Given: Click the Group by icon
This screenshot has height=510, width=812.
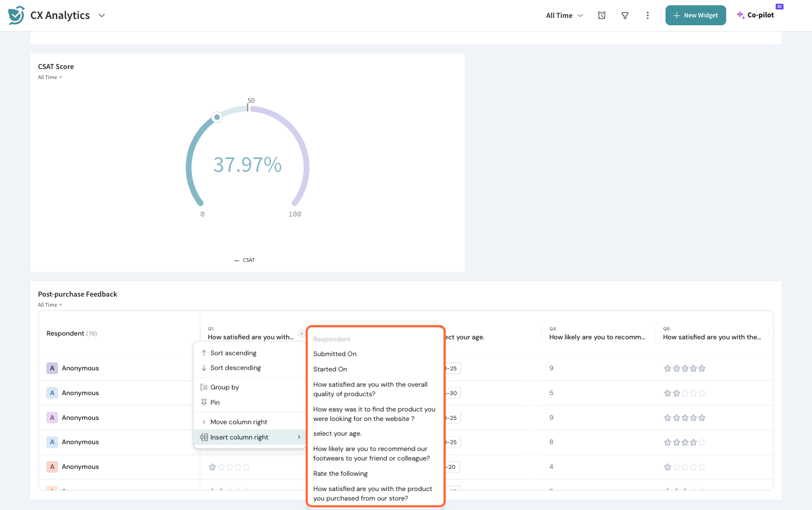Looking at the screenshot, I should coord(204,387).
